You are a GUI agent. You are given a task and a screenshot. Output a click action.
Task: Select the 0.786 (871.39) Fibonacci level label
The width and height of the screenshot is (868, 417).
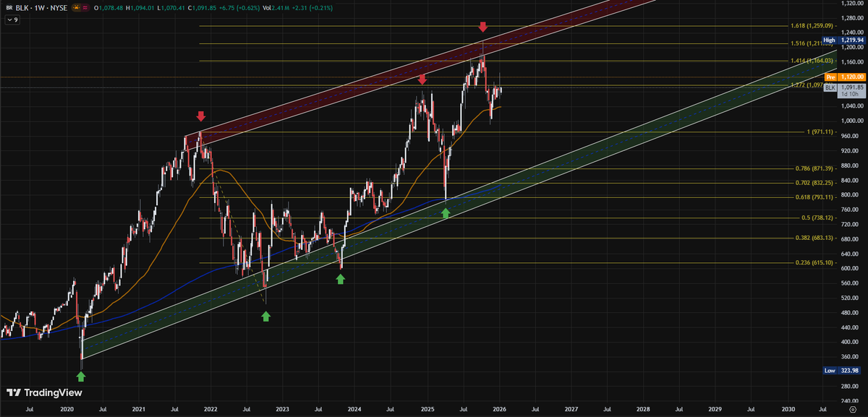click(x=814, y=168)
